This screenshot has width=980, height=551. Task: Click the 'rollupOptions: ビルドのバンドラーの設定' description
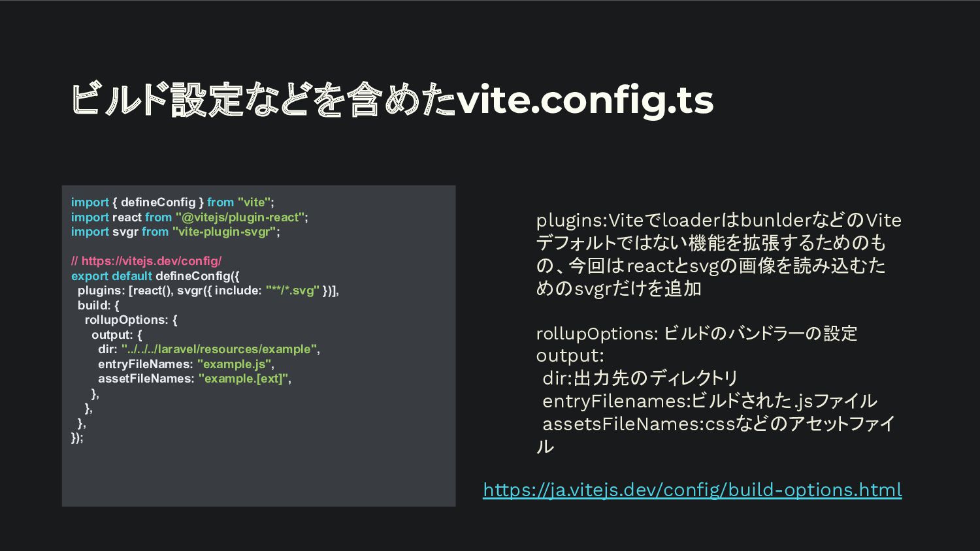click(696, 334)
